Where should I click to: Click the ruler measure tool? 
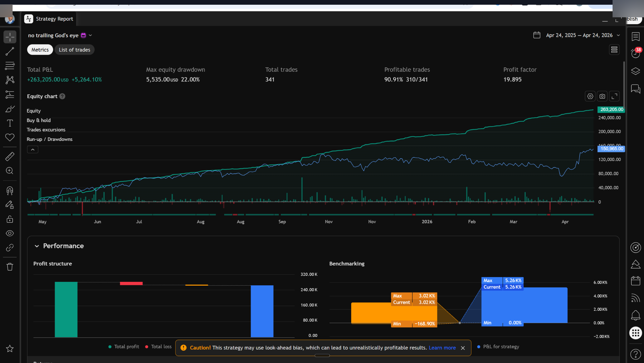point(10,156)
